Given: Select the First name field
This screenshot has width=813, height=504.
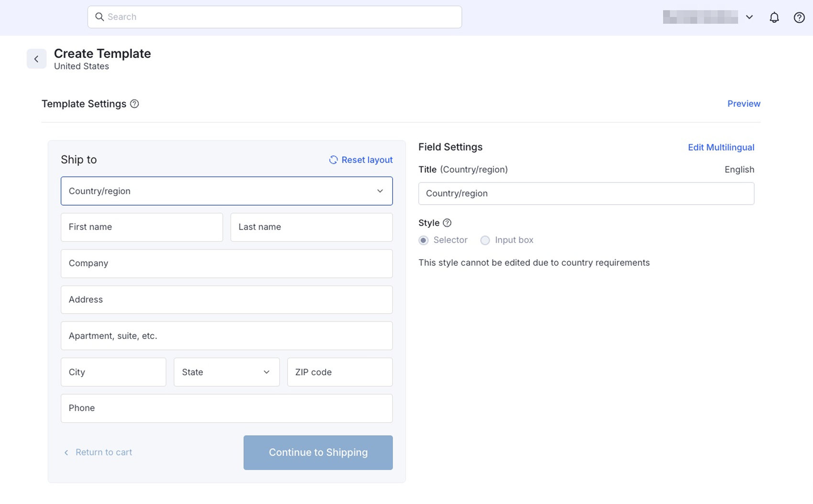Looking at the screenshot, I should tap(142, 227).
